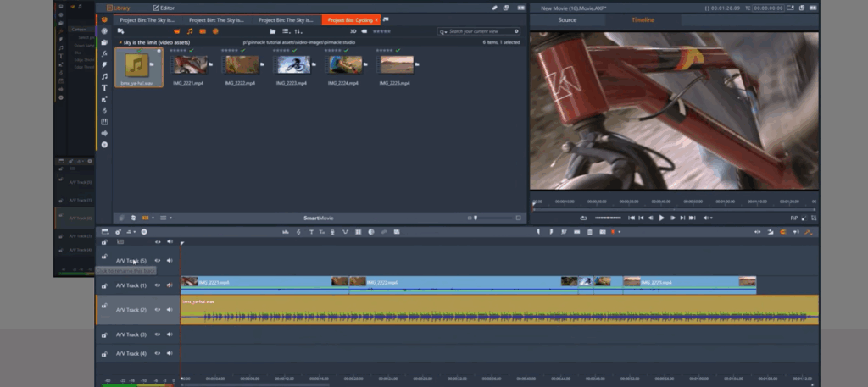Toggle the 3D filter in library
Screen dimensions: 868x387
tap(353, 31)
